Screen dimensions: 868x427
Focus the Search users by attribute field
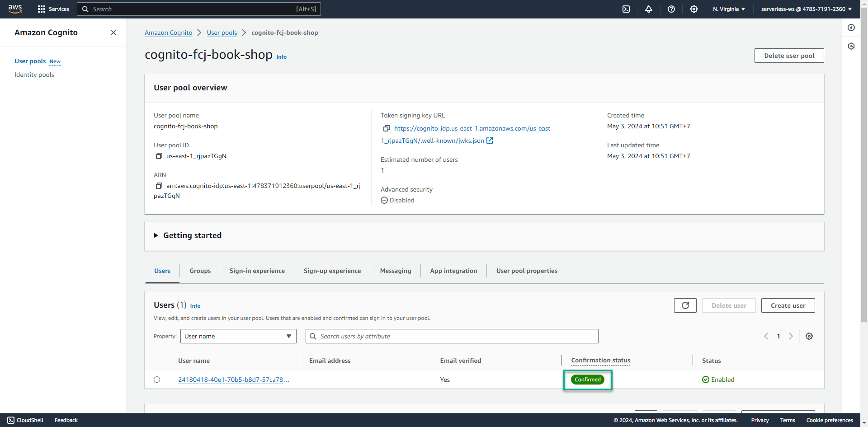(452, 336)
